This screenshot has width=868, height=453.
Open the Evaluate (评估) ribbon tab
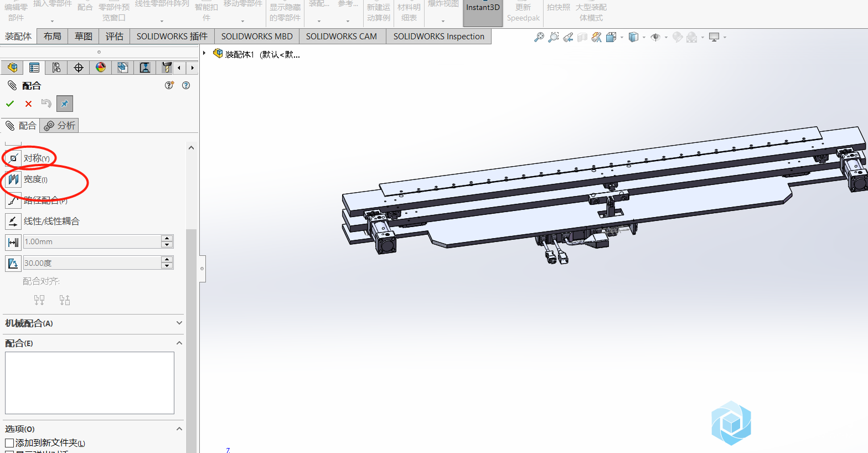pyautogui.click(x=115, y=37)
